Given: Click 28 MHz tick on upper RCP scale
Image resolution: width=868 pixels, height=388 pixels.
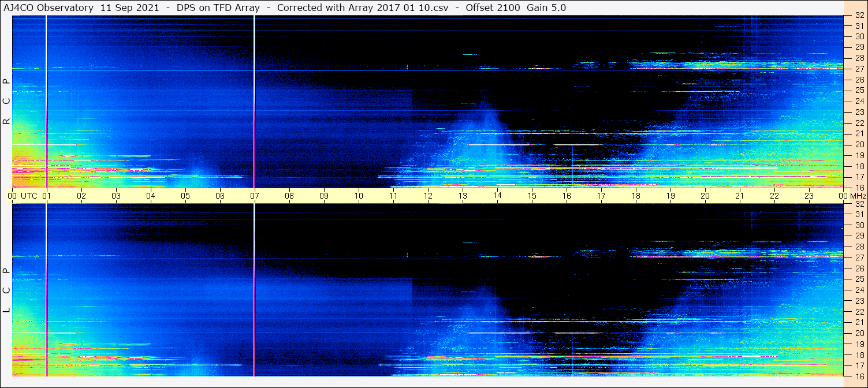Looking at the screenshot, I should 859,58.
